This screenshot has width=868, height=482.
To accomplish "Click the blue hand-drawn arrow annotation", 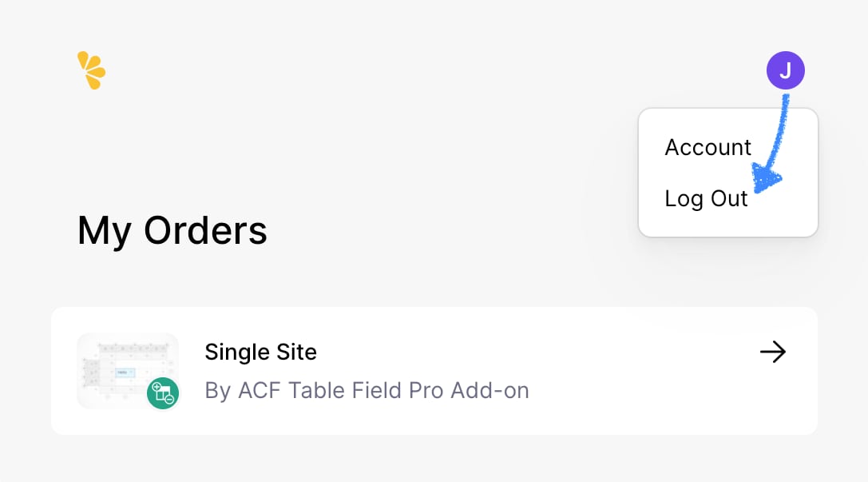I will [x=771, y=144].
